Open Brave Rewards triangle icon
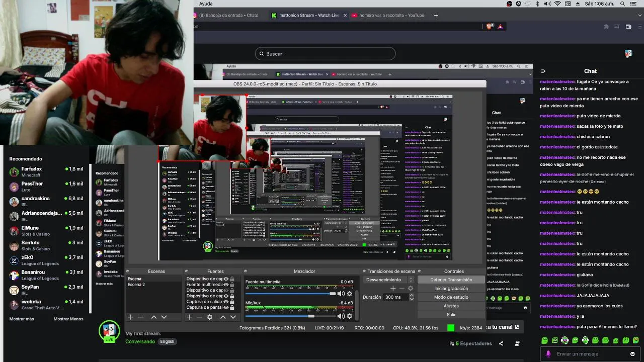This screenshot has height=362, width=644. click(x=501, y=27)
